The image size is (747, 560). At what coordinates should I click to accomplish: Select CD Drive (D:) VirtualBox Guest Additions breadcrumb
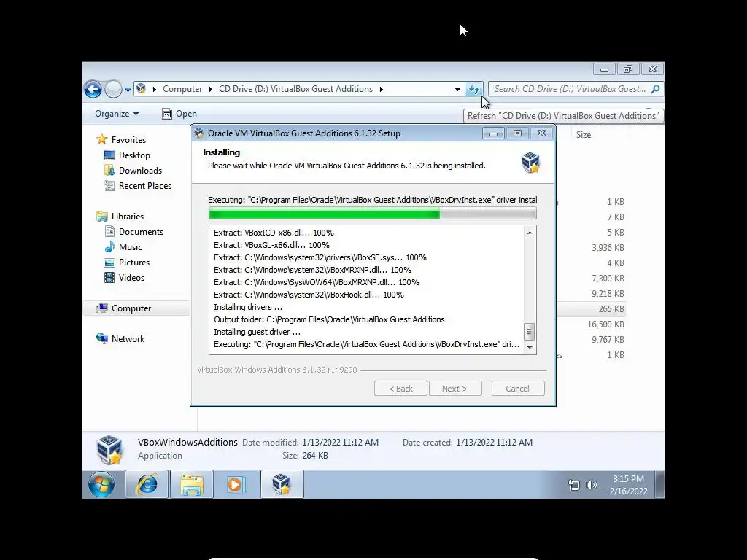tap(296, 89)
